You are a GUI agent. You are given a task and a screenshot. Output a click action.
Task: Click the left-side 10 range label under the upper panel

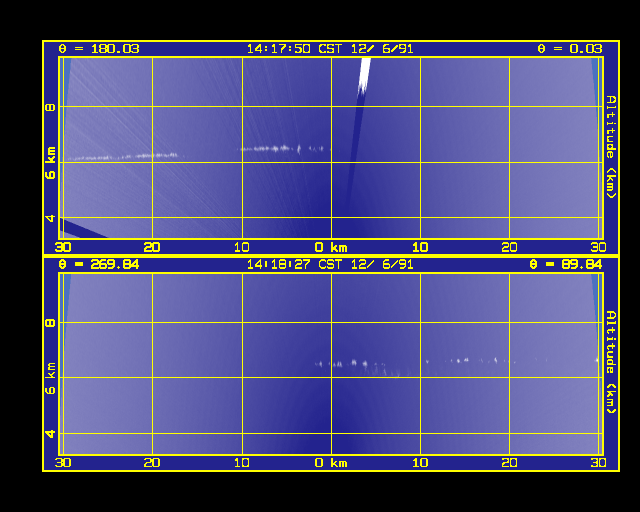[242, 247]
